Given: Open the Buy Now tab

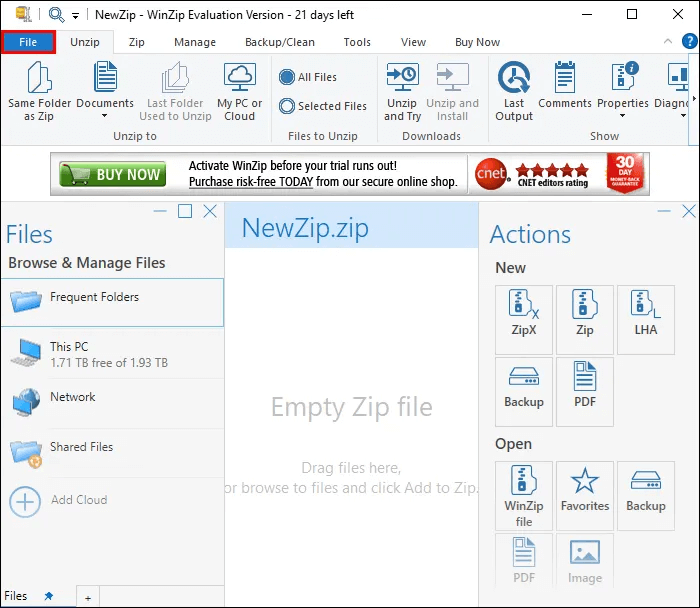Looking at the screenshot, I should tap(477, 42).
